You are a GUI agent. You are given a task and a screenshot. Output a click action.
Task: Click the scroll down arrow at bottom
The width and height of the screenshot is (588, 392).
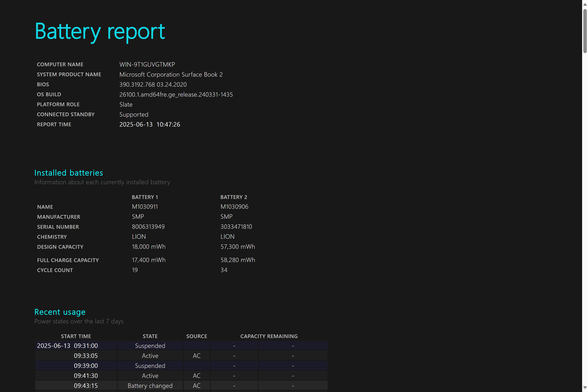[x=585, y=388]
